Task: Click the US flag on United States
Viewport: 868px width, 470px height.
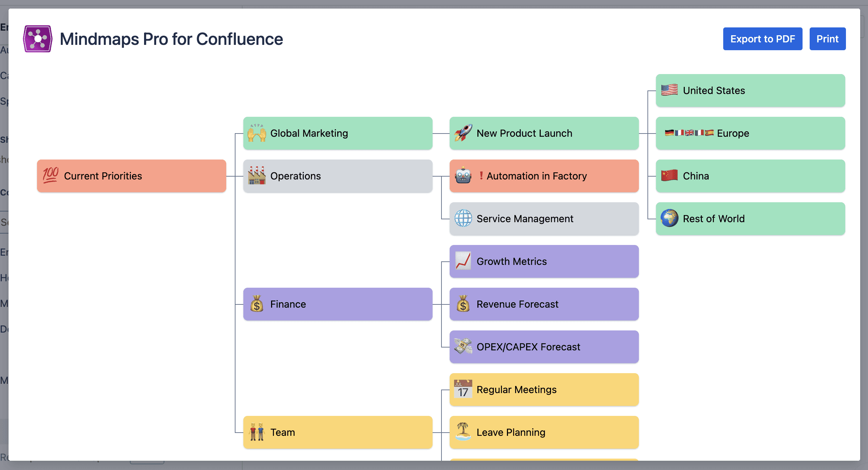Action: click(x=669, y=90)
